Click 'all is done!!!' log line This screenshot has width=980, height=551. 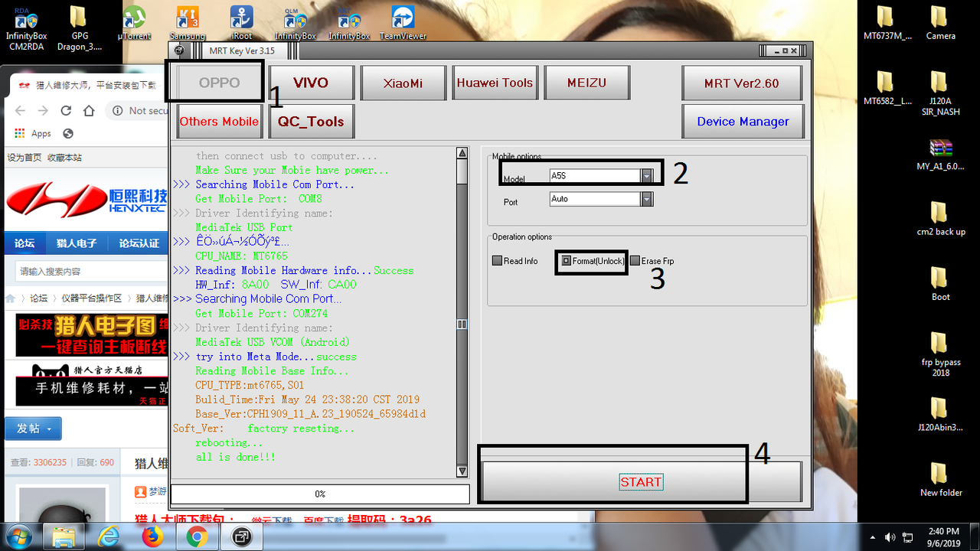[x=235, y=457]
